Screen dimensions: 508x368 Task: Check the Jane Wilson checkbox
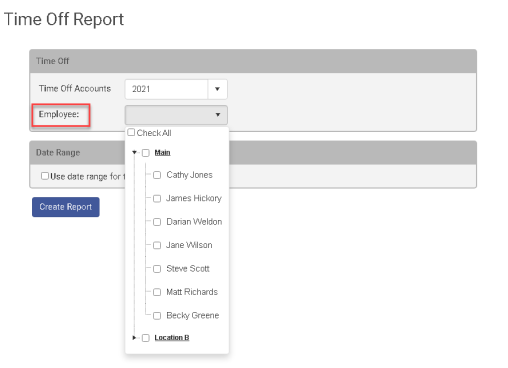157,245
